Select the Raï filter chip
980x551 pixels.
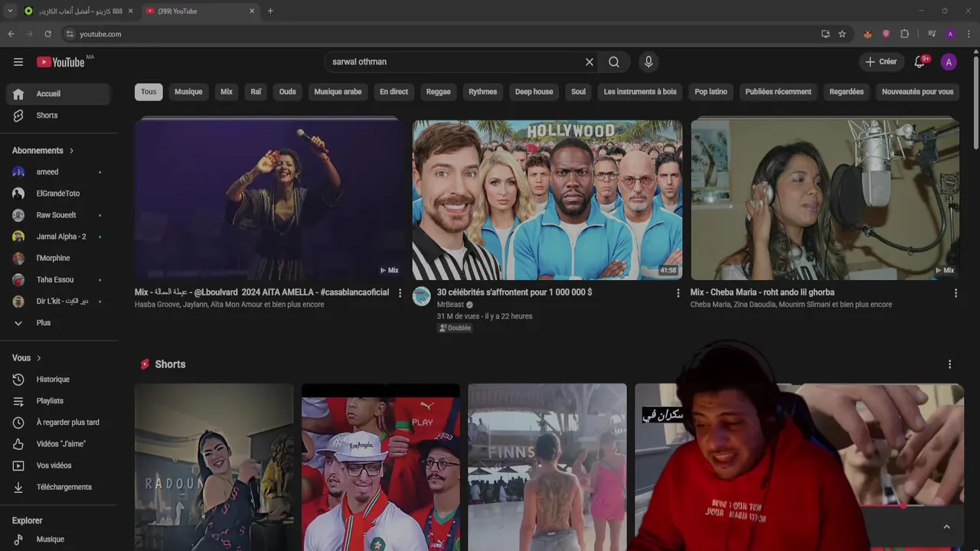click(x=256, y=92)
